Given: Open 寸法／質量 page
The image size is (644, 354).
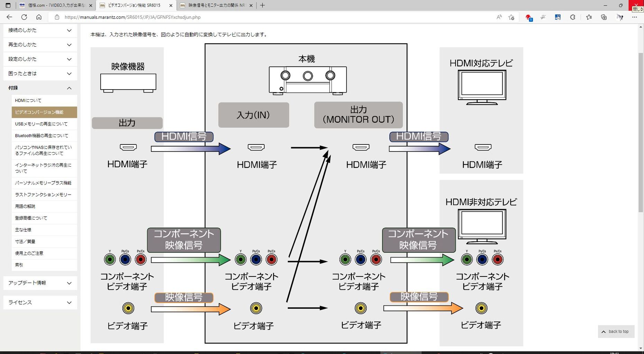Looking at the screenshot, I should (x=44, y=242).
